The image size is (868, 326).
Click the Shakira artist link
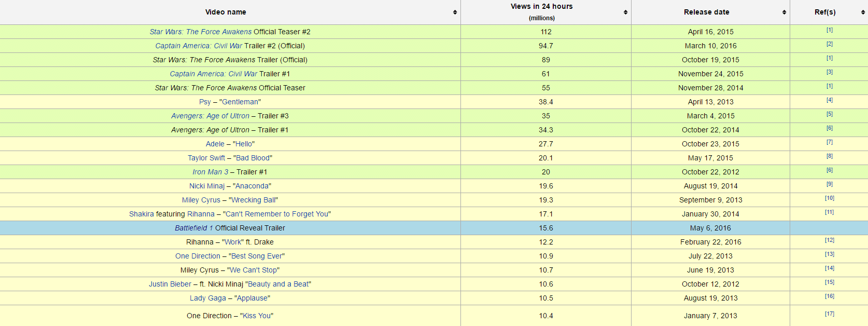tap(141, 214)
